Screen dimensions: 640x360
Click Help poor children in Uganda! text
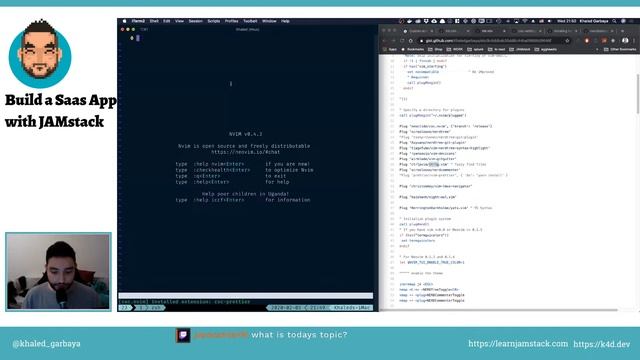245,194
